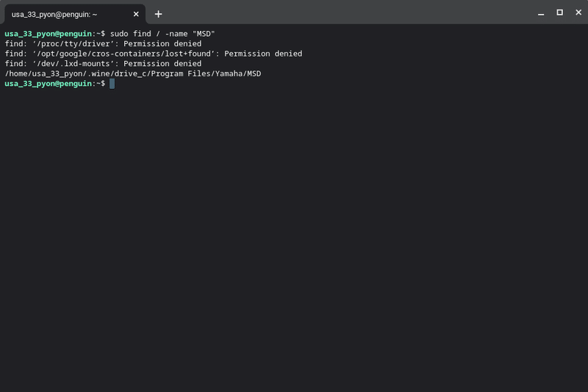Click the empty terminal area below the output

[294, 242]
